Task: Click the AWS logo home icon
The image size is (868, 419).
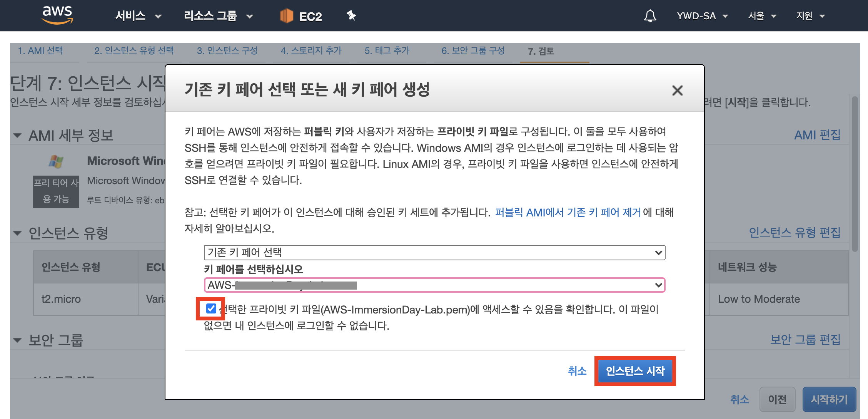Action: [x=57, y=15]
